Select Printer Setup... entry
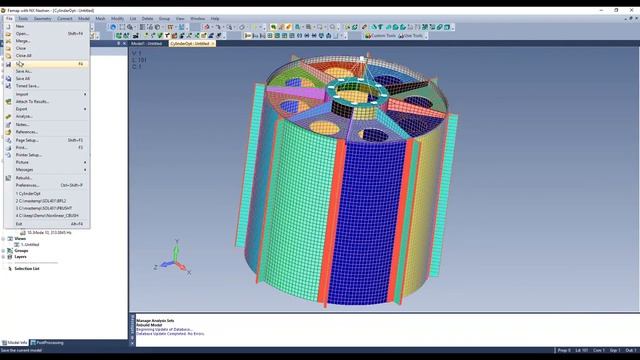This screenshot has height=360, width=640. click(x=47, y=155)
